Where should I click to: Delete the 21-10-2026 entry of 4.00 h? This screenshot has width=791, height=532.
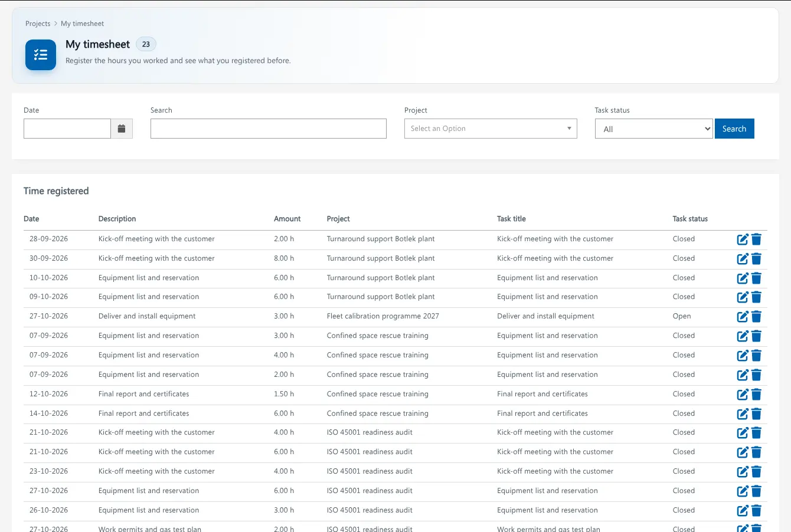pyautogui.click(x=756, y=433)
